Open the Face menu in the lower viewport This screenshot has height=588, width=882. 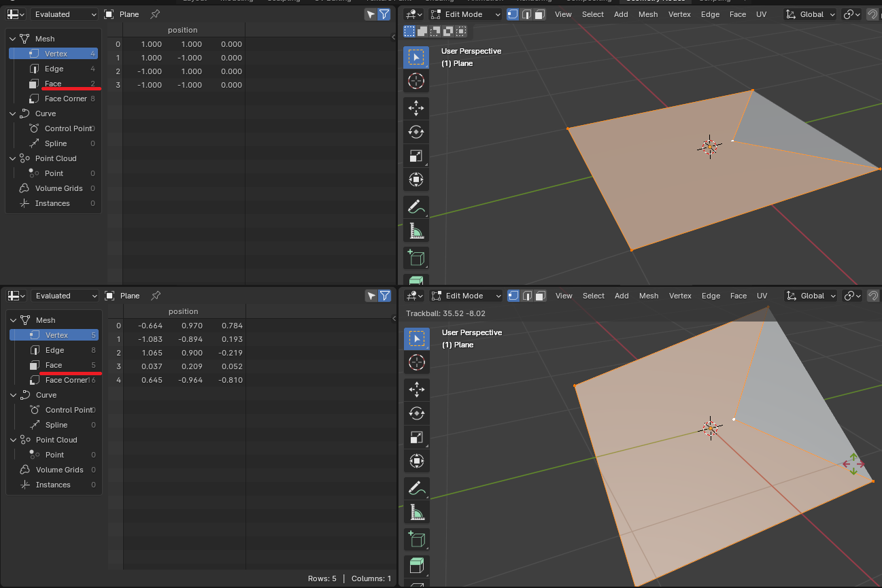pyautogui.click(x=739, y=296)
